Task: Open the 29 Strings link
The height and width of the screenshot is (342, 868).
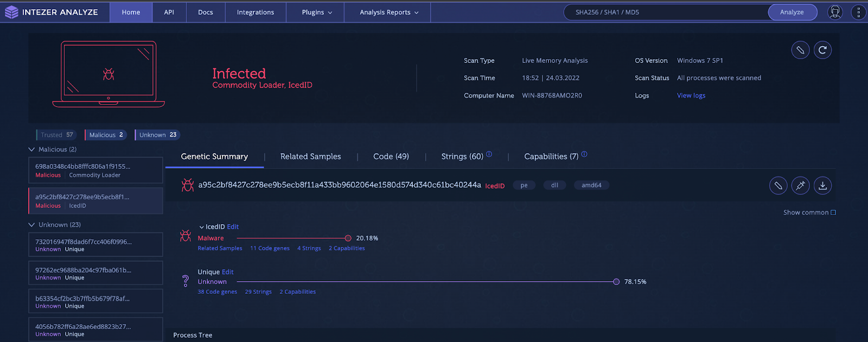Action: pos(258,292)
